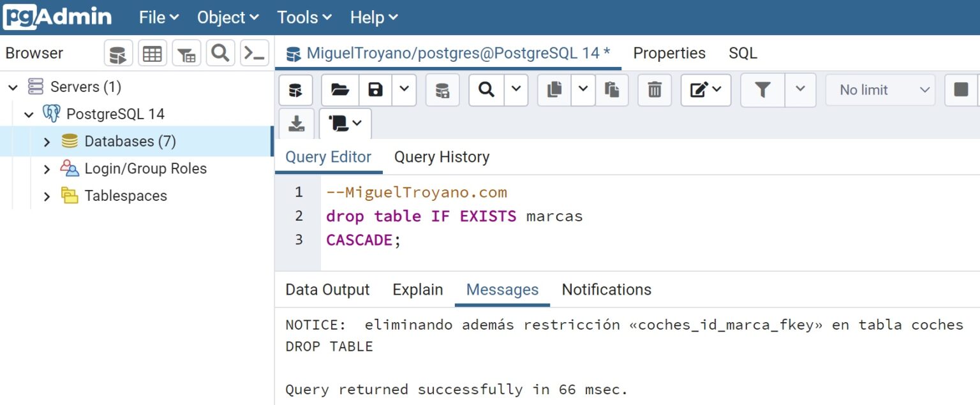Image resolution: width=980 pixels, height=405 pixels.
Task: Open the Tools menu
Action: pos(304,18)
